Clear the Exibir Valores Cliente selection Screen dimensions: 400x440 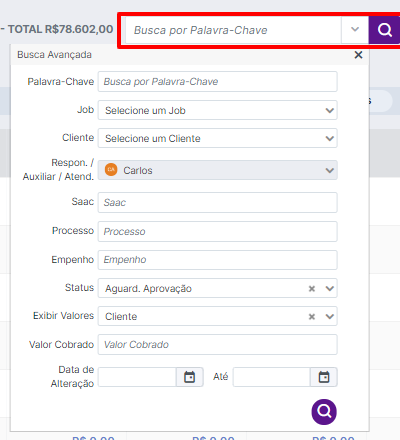tap(312, 316)
